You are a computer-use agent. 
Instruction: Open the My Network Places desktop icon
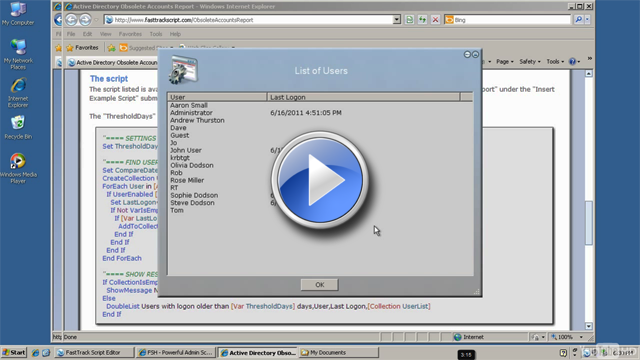click(18, 54)
